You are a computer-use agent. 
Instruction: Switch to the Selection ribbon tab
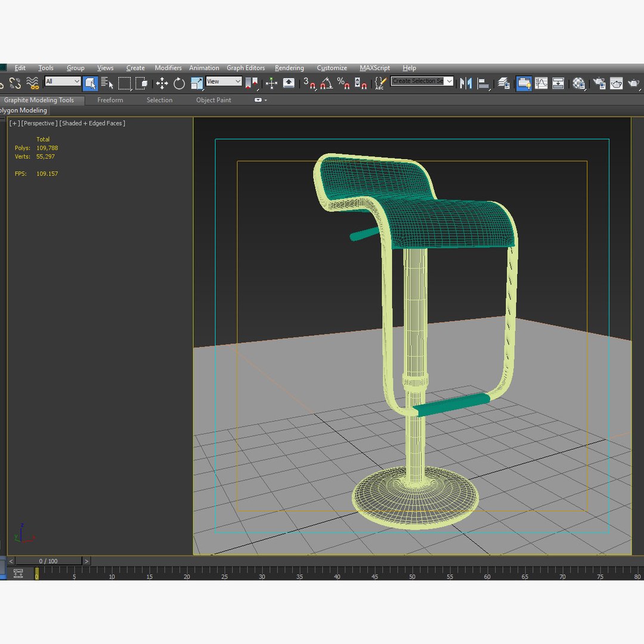(x=159, y=100)
